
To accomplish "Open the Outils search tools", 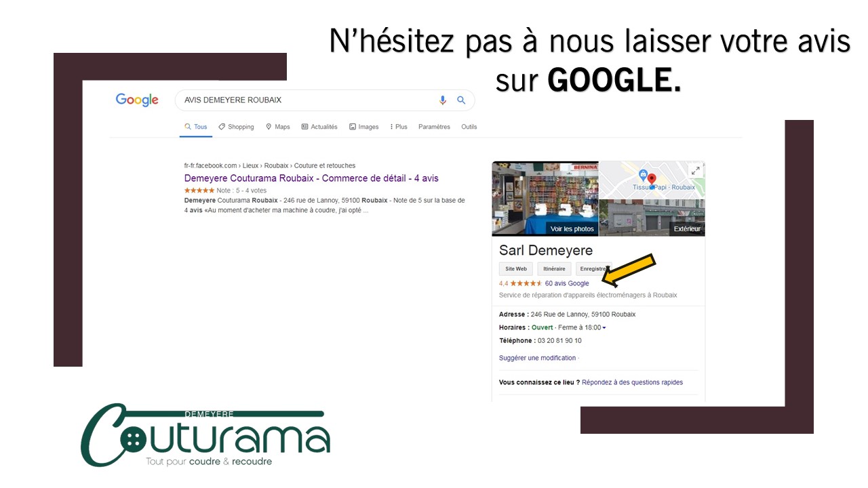I will coord(469,127).
